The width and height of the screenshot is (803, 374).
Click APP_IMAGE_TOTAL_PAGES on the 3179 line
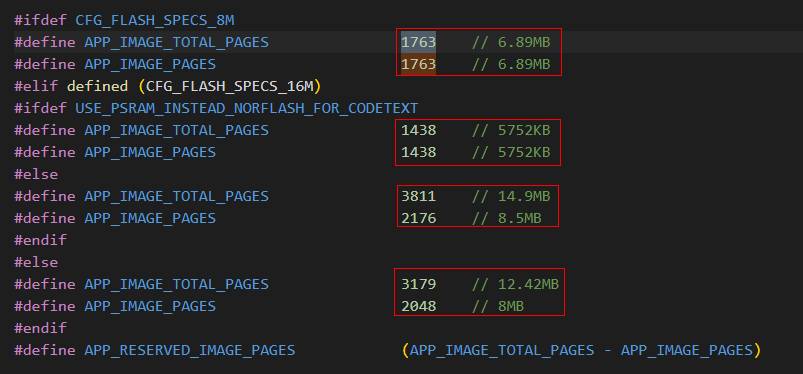[x=176, y=284]
